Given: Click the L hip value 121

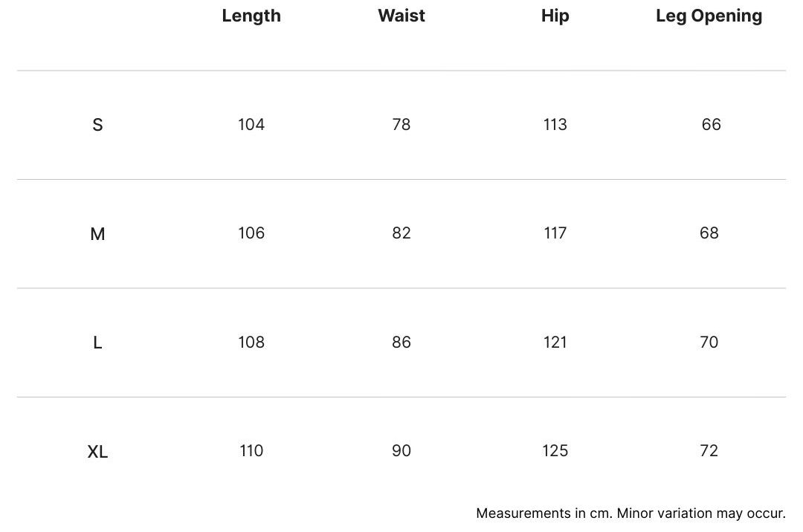Looking at the screenshot, I should point(555,343).
